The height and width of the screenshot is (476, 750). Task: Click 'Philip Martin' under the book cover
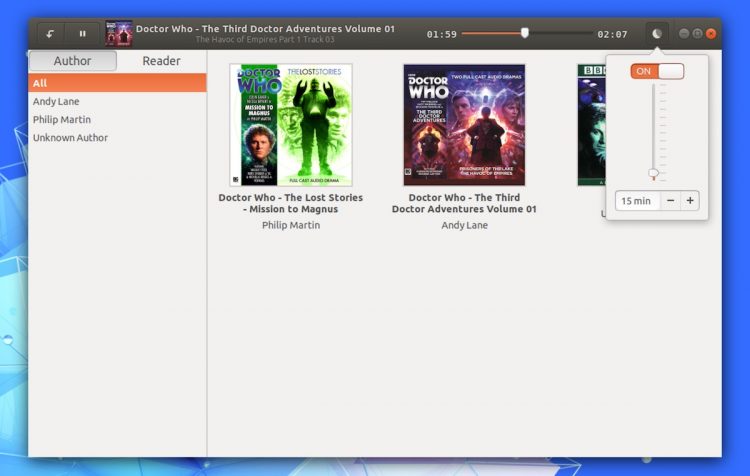pos(291,225)
